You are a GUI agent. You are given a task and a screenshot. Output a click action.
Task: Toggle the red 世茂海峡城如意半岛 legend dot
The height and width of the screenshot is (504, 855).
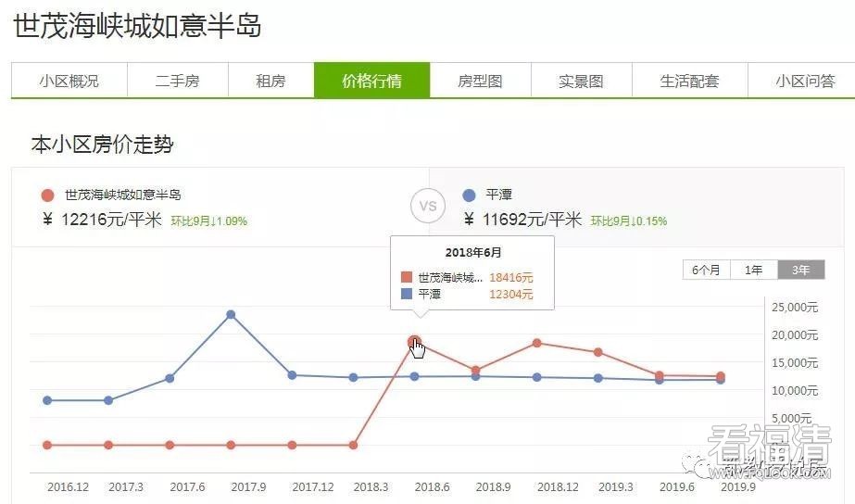tap(48, 195)
